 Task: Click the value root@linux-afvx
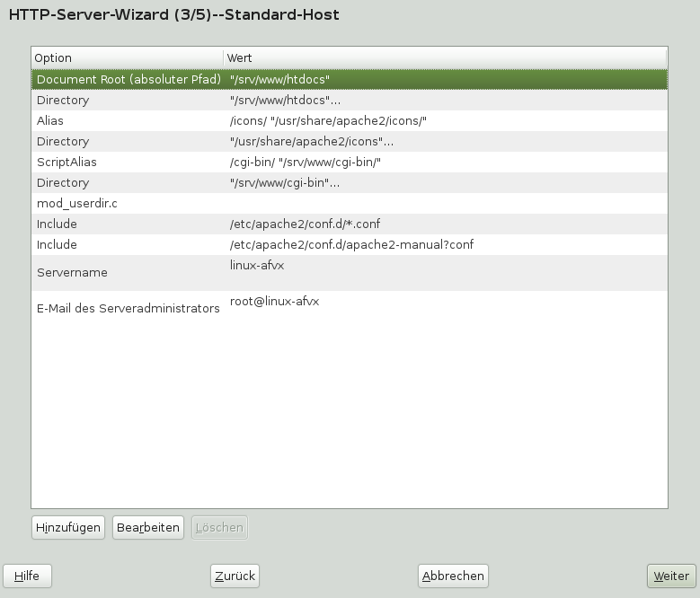click(x=275, y=302)
